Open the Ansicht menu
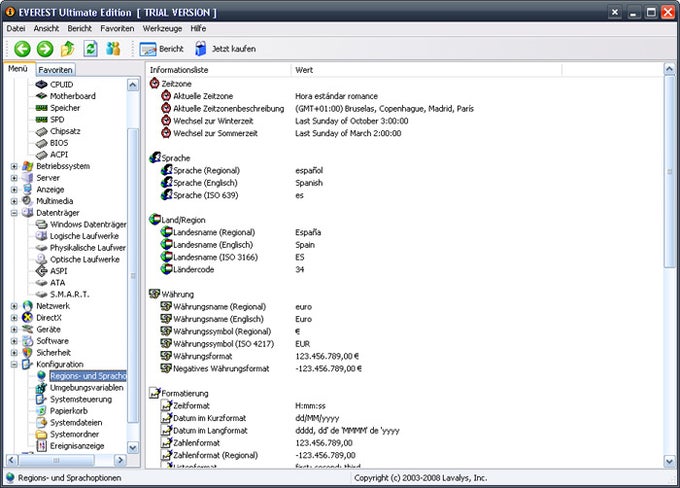680x488 pixels. coord(46,29)
